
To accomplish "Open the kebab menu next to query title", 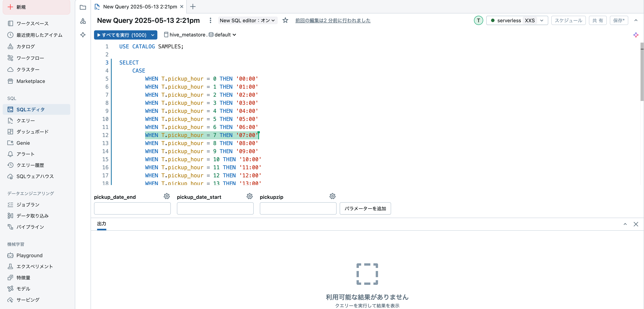I will click(211, 21).
